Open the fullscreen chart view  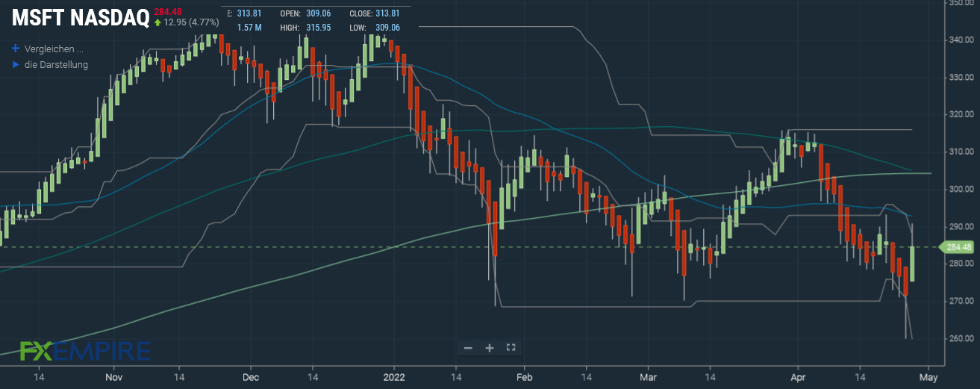pos(511,348)
